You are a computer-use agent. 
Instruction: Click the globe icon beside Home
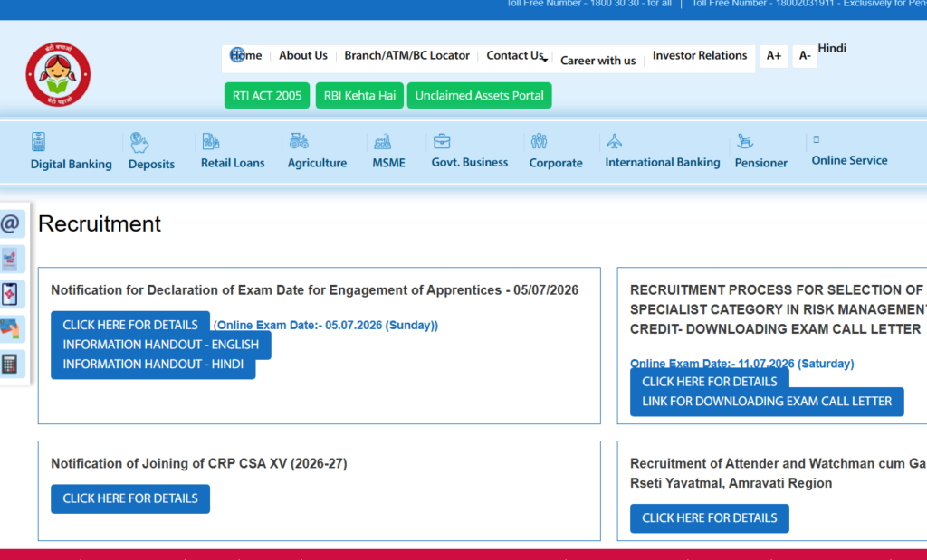(237, 55)
